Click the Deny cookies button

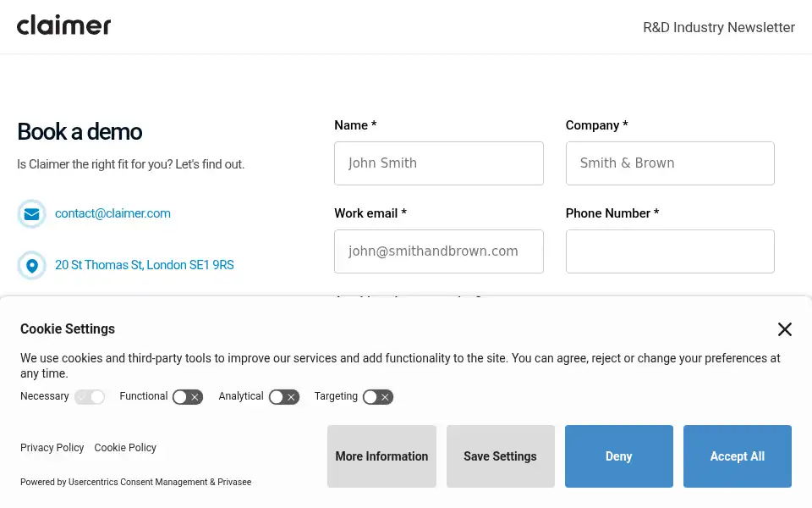click(619, 456)
